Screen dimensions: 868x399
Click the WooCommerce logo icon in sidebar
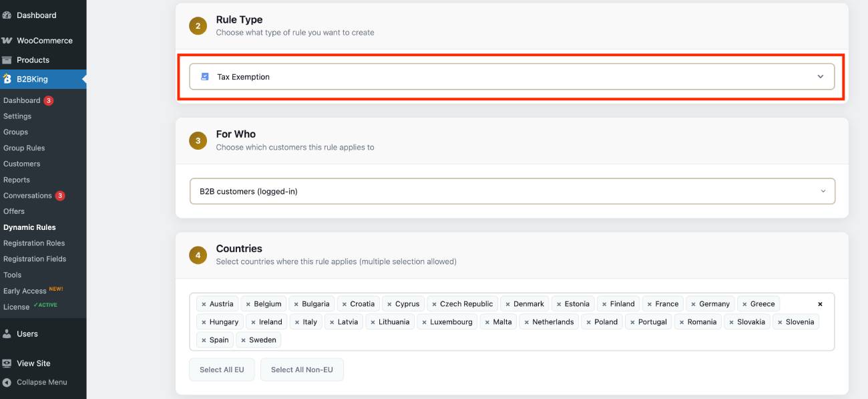tap(7, 41)
